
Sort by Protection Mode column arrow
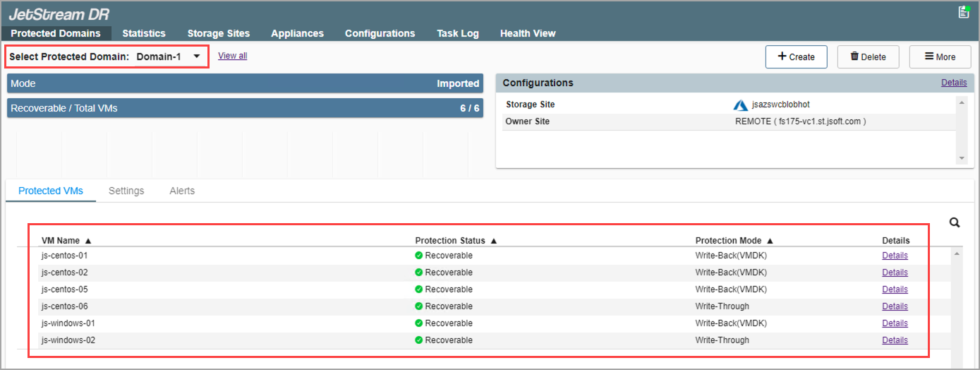pyautogui.click(x=770, y=241)
